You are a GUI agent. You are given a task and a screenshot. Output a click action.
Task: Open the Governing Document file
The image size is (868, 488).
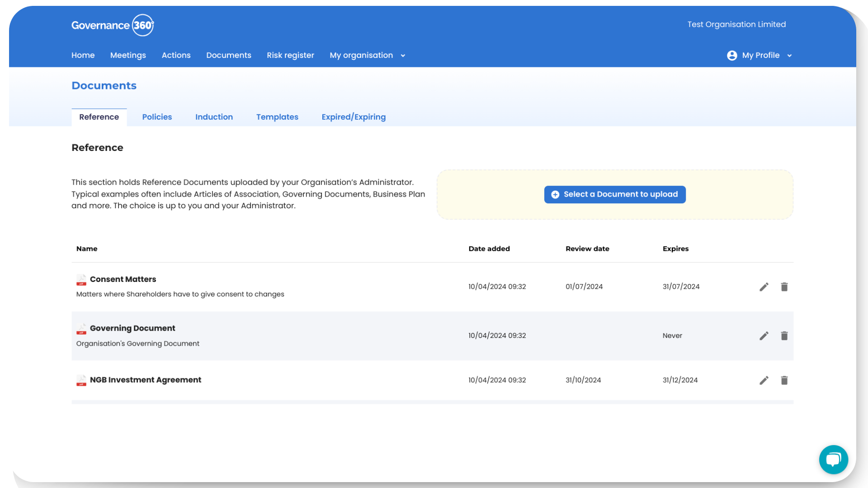tap(132, 328)
